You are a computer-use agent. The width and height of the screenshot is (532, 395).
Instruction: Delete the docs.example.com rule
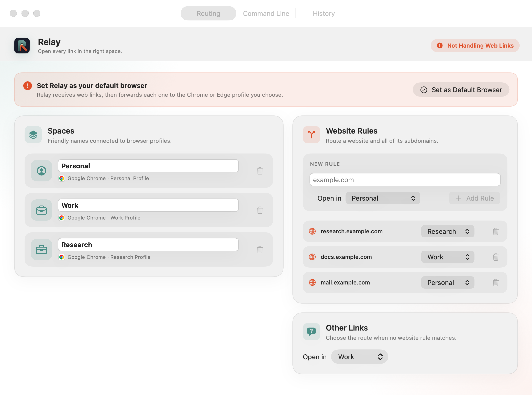(496, 257)
